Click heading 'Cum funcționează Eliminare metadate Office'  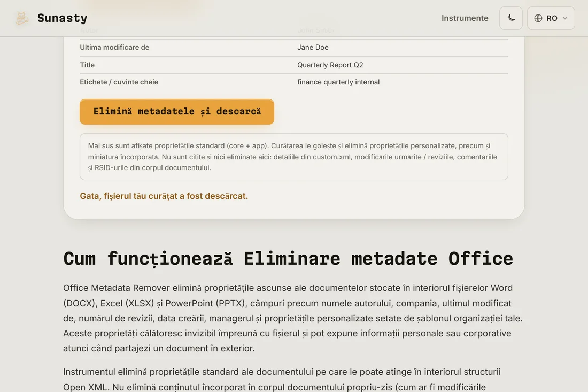288,258
